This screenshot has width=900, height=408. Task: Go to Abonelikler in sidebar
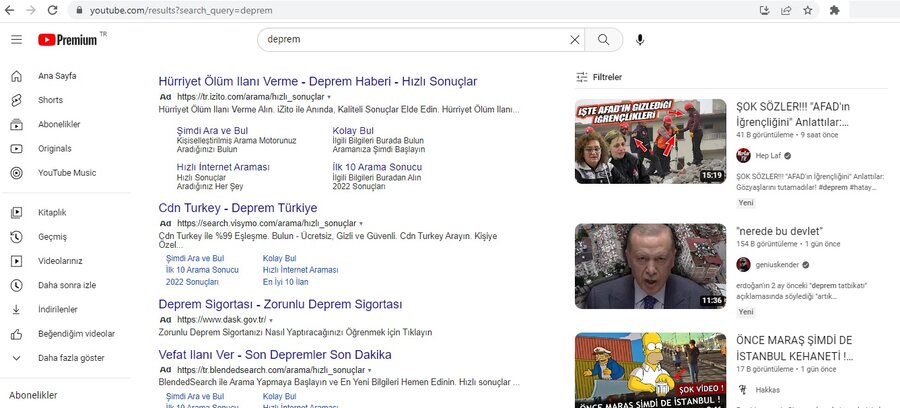point(58,124)
